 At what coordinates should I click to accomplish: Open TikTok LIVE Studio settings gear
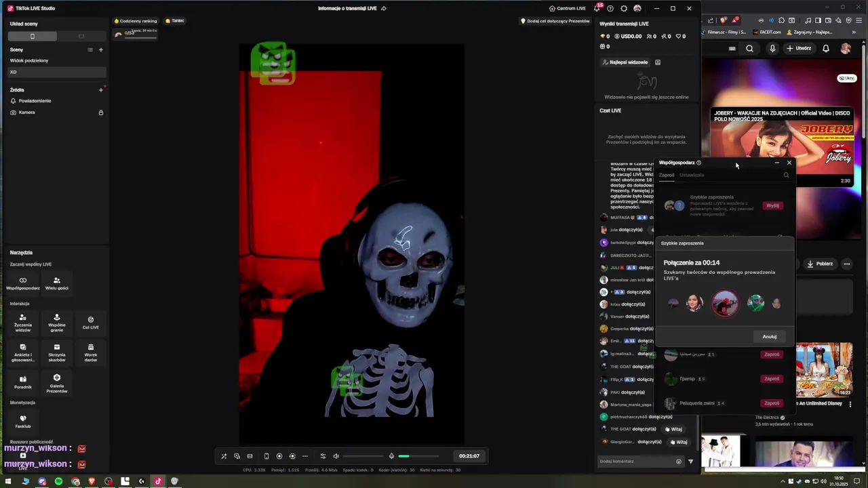coord(624,8)
